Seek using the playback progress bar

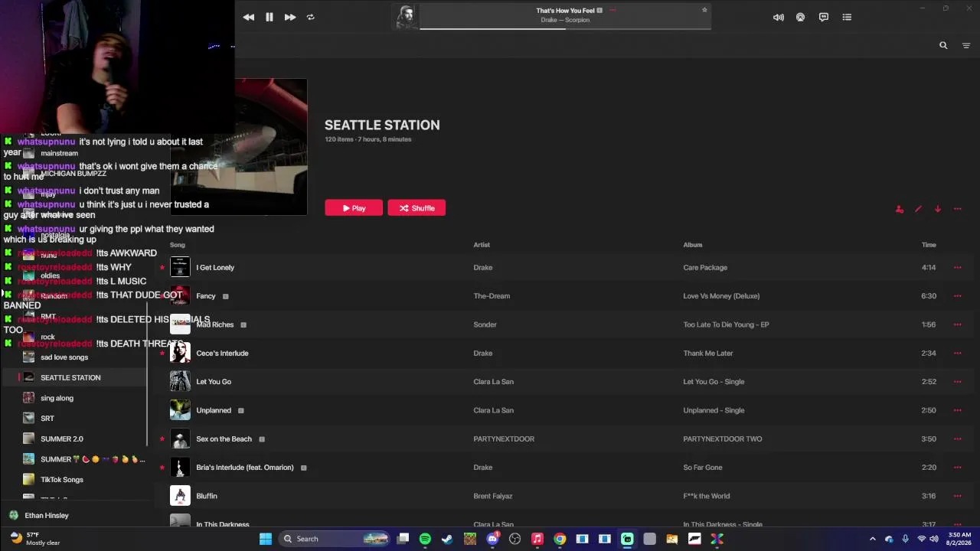click(x=565, y=28)
